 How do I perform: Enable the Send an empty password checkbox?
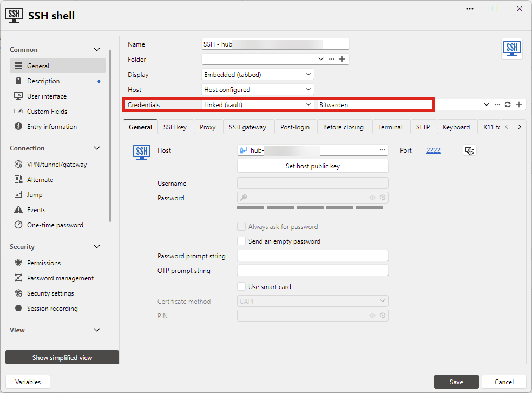pos(241,241)
